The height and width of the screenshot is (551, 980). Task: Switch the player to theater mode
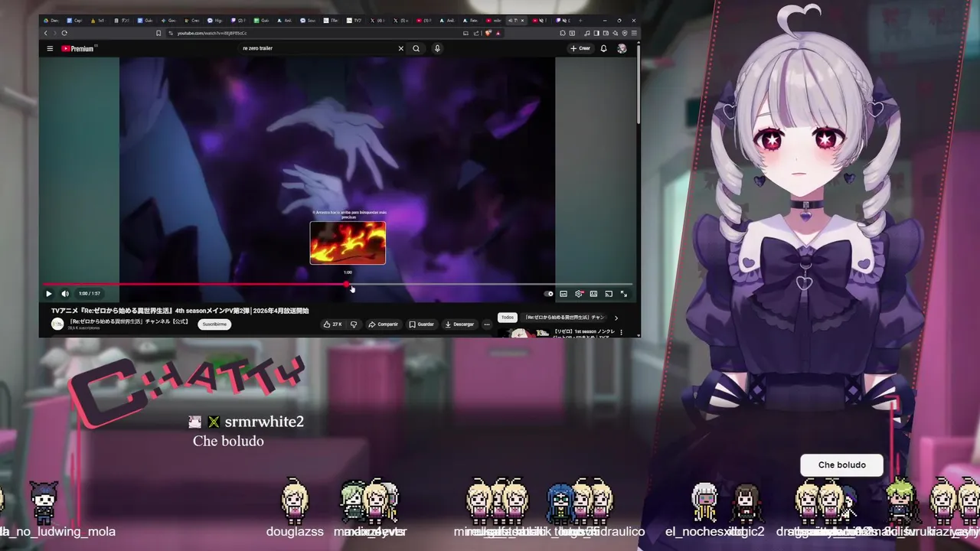tap(593, 294)
